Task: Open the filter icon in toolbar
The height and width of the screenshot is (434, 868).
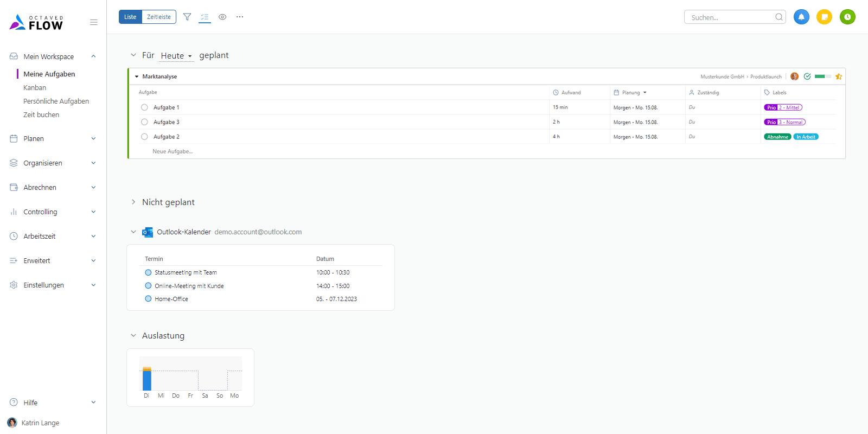Action: tap(187, 17)
